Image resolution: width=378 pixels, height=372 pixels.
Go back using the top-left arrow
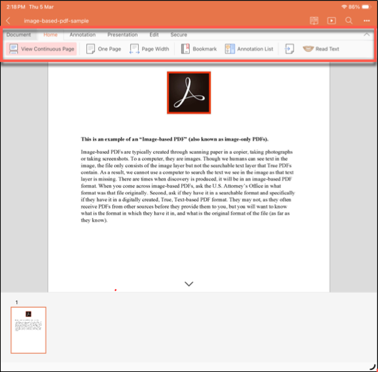point(8,21)
